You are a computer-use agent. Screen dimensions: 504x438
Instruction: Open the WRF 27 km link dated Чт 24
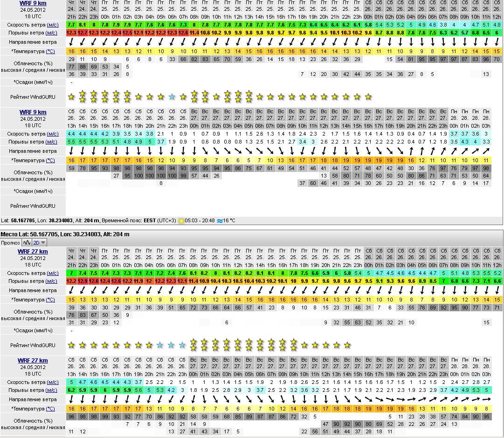(x=33, y=252)
